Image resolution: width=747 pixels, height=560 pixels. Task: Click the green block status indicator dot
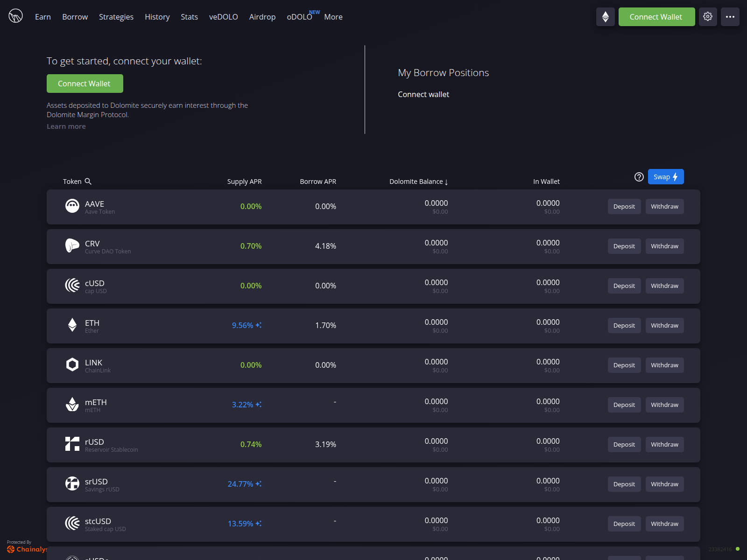[x=738, y=549]
